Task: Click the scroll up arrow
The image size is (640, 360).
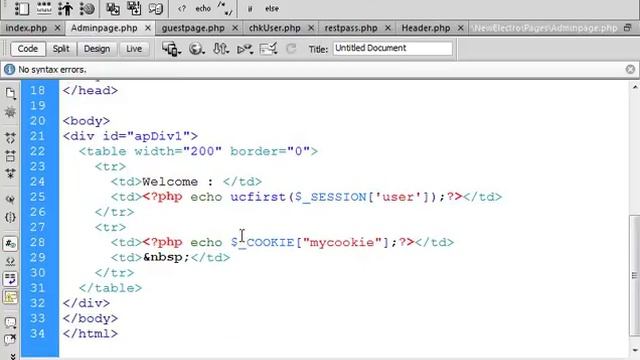Action: tap(635, 87)
